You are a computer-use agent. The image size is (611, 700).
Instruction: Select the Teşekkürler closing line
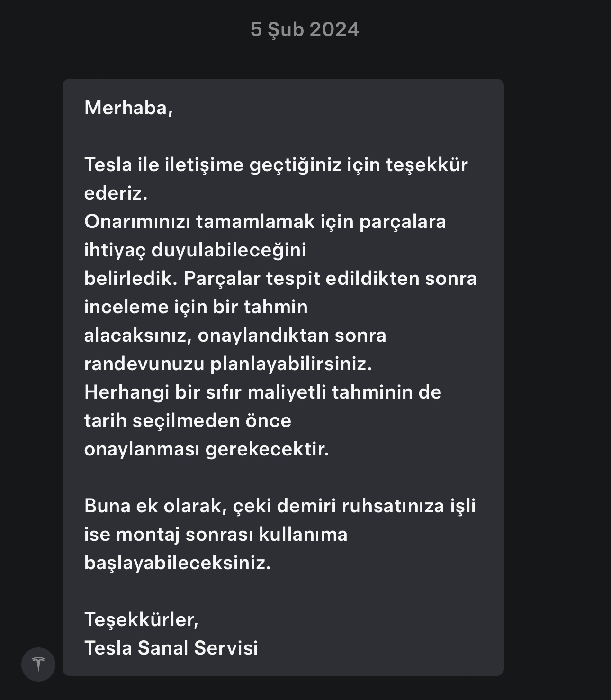tap(141, 620)
